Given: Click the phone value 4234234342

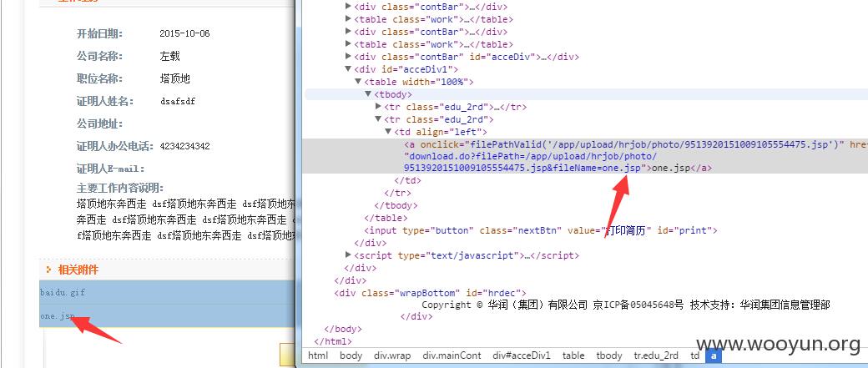Looking at the screenshot, I should 185,146.
